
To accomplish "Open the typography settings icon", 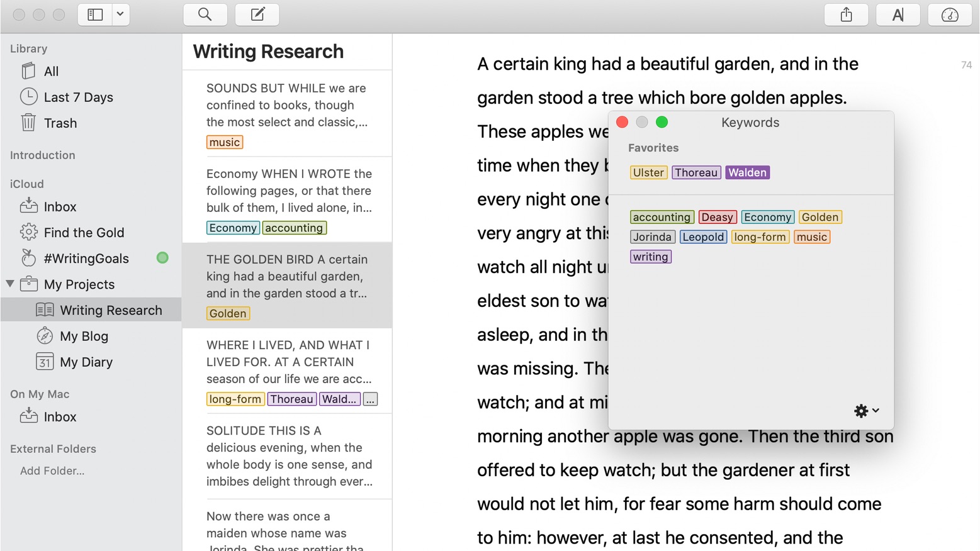I will (898, 14).
